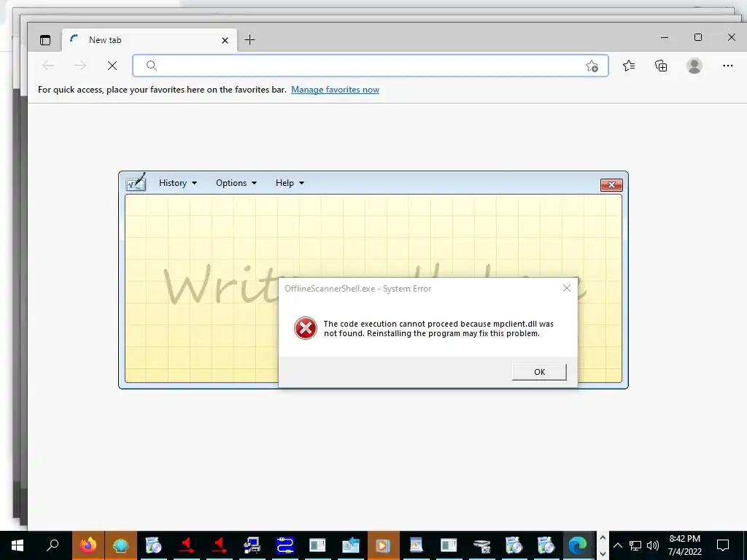Viewport: 747px width, 560px height.
Task: Open the scanner-with-camera taskbar icon
Action: pyautogui.click(x=481, y=545)
